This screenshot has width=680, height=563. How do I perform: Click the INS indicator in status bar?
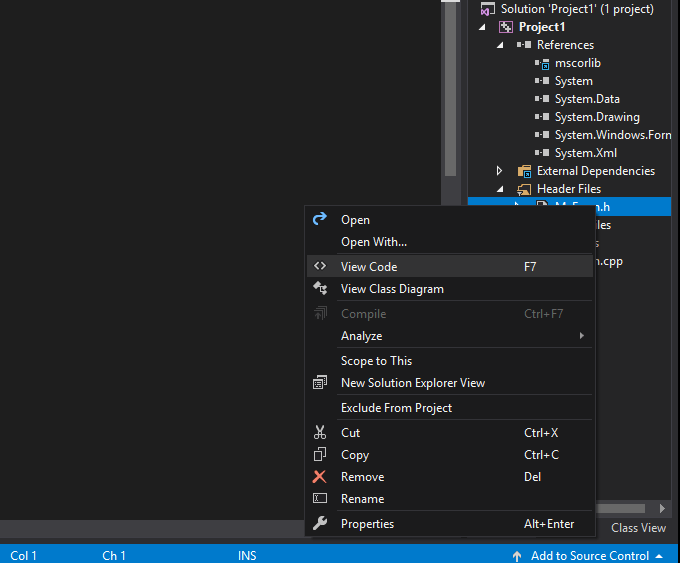pyautogui.click(x=247, y=556)
